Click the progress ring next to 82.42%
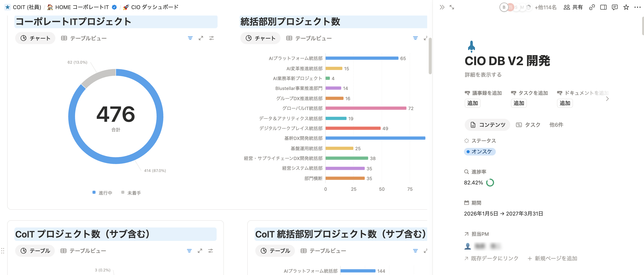Viewport: 644px width, 275px height. pos(490,183)
